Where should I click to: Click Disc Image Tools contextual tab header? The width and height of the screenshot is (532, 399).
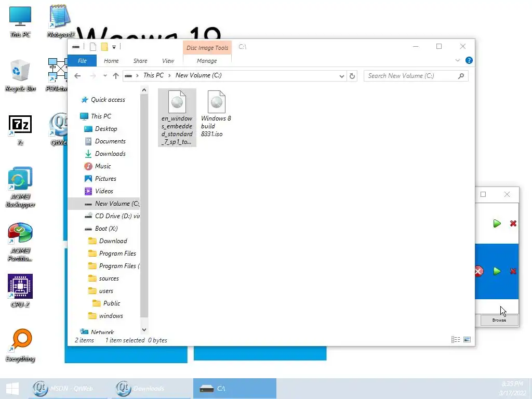[207, 48]
